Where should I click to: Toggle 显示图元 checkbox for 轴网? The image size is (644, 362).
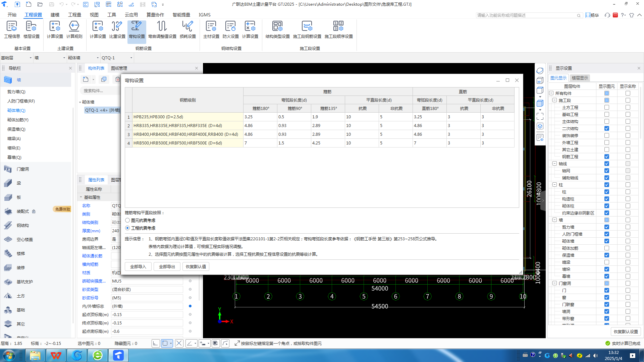coord(606,171)
